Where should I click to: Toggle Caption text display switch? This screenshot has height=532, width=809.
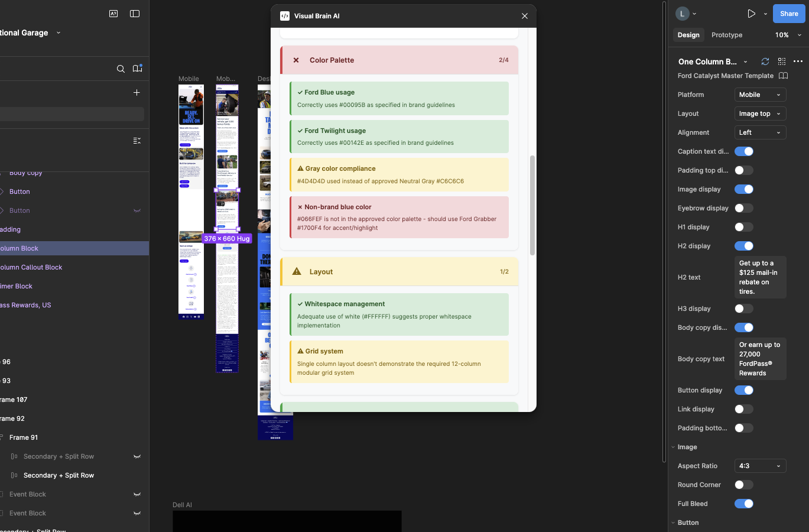tap(744, 151)
